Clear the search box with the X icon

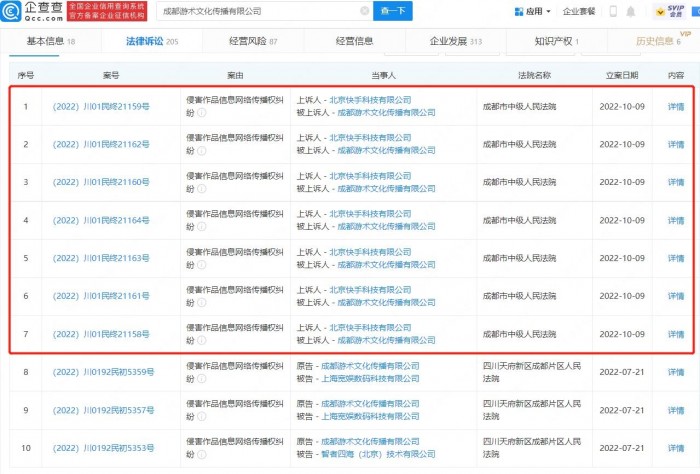(x=365, y=11)
